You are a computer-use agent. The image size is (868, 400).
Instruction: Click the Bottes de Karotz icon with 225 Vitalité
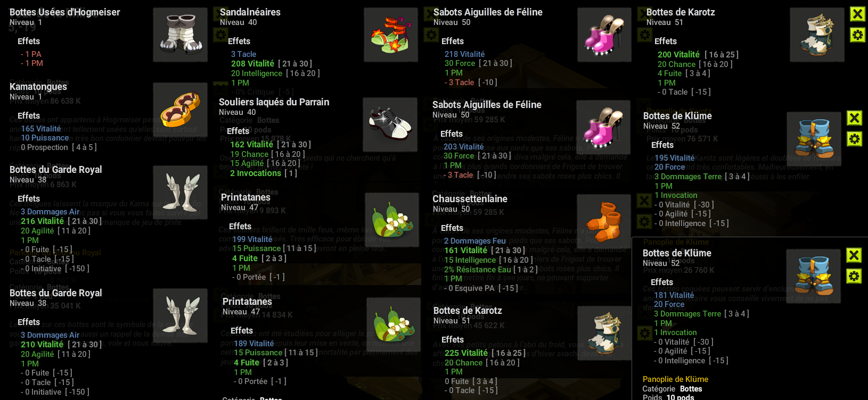[x=604, y=333]
